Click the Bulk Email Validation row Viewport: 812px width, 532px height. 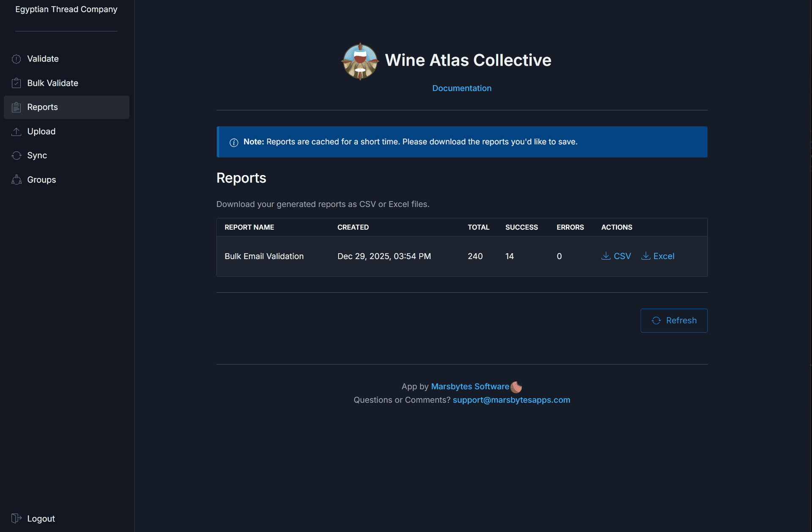[x=264, y=256]
